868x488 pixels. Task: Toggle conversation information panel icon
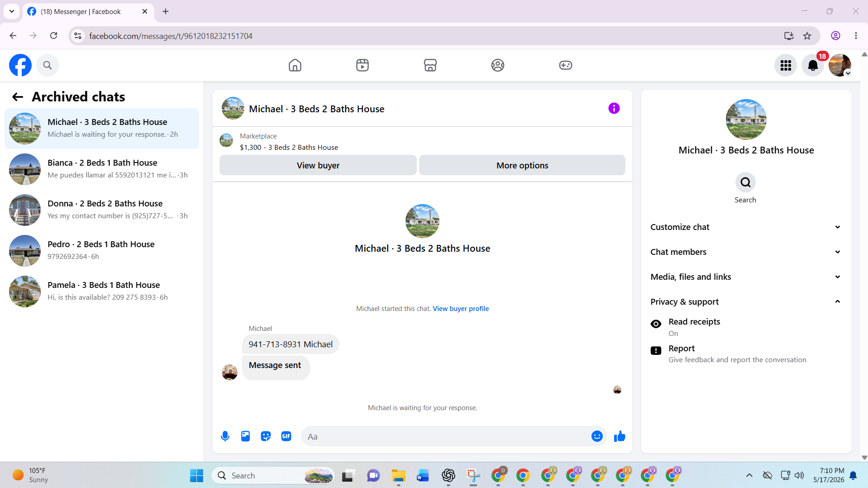(614, 108)
